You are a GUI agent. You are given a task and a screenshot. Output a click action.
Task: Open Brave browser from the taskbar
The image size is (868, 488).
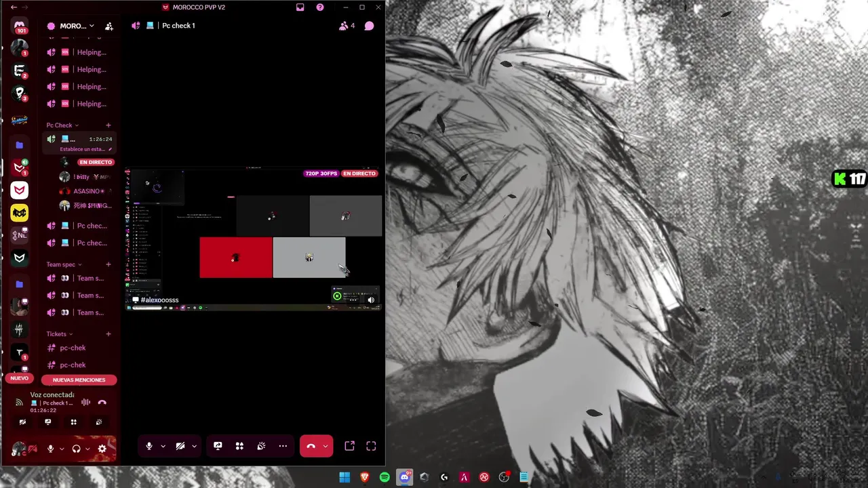(x=365, y=477)
